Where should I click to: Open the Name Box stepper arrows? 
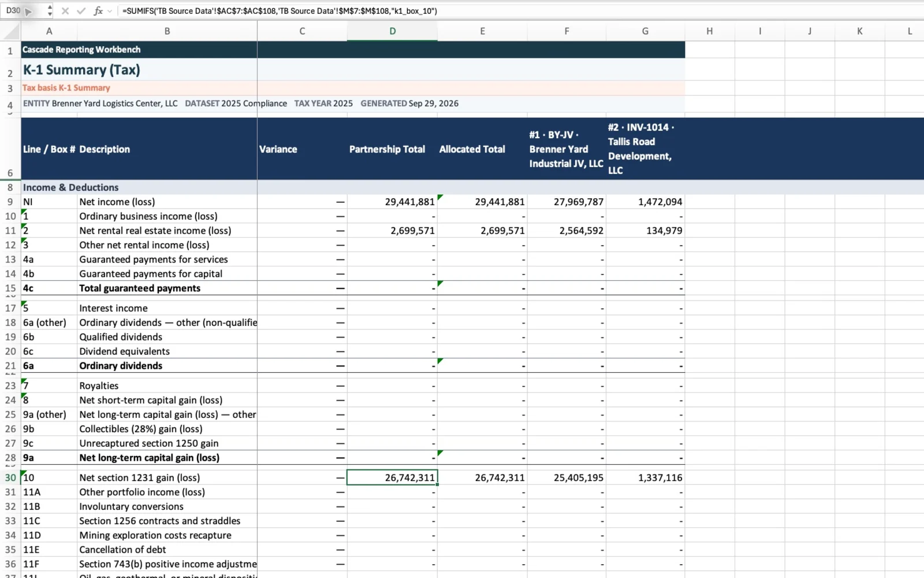[50, 10]
